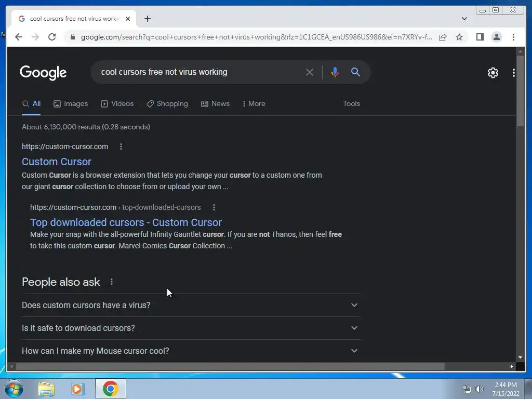Go back to previous page in Chrome
This screenshot has height=399, width=532.
19,37
